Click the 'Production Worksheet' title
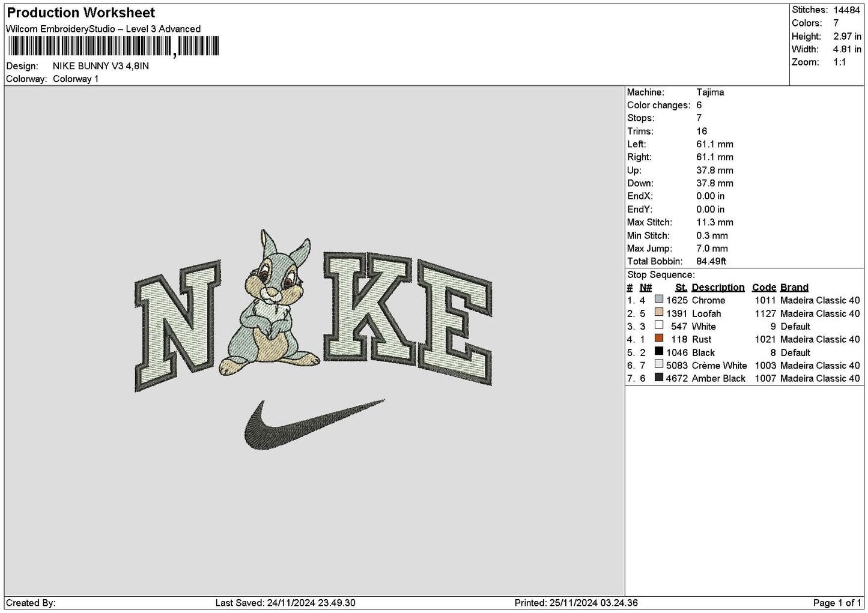Image resolution: width=868 pixels, height=613 pixels. (81, 13)
